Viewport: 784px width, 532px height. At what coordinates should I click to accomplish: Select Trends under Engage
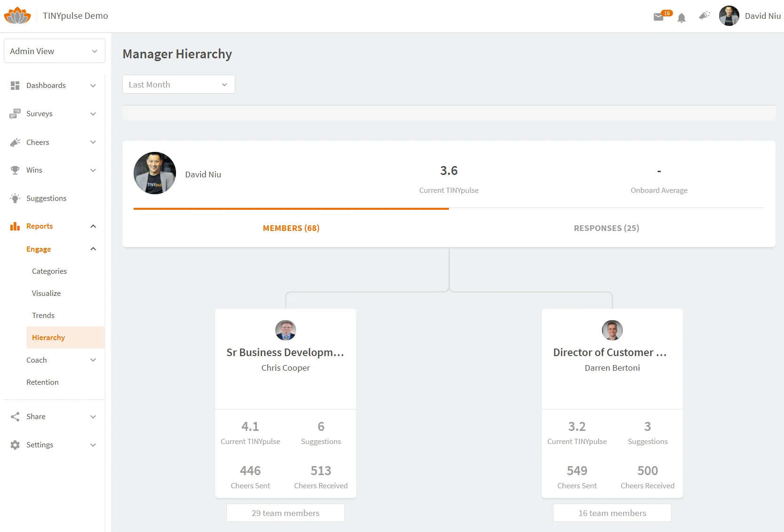(43, 315)
